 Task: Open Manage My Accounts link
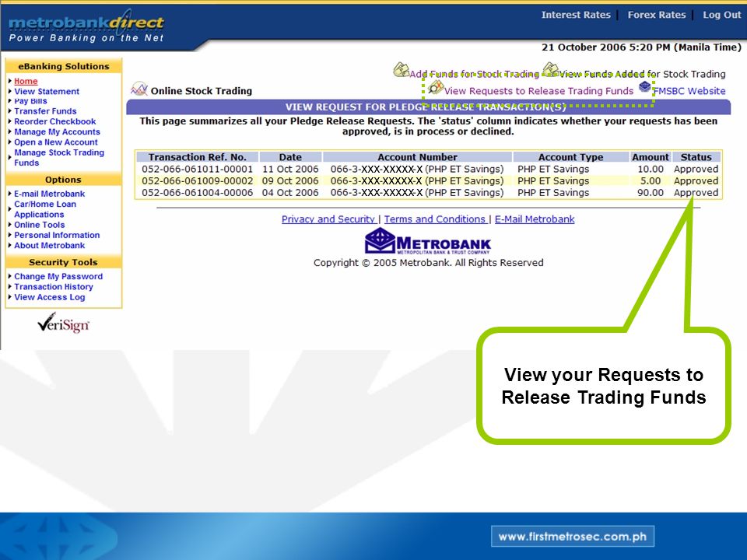pyautogui.click(x=57, y=132)
